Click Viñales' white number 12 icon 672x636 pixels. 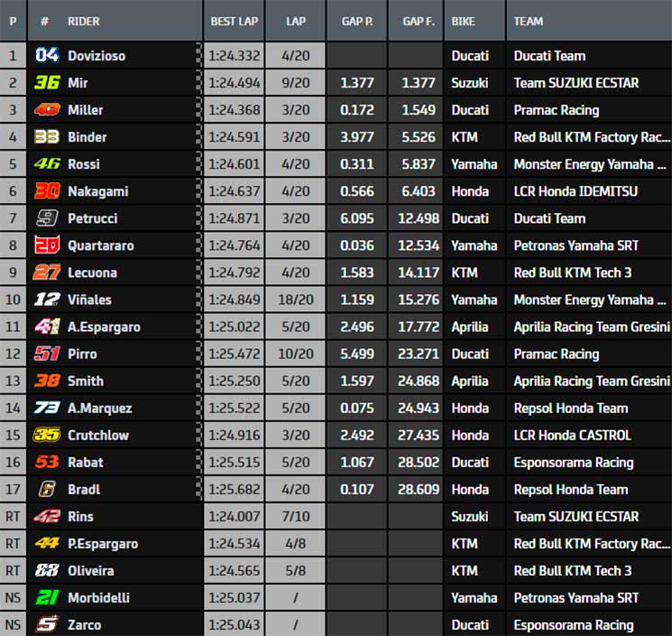[47, 300]
